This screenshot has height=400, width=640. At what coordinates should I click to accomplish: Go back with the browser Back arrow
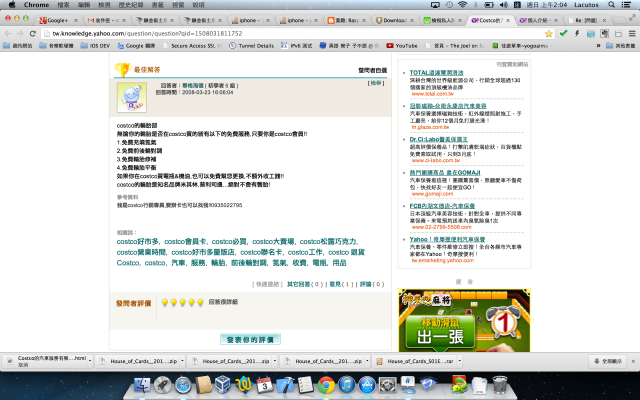click(x=8, y=33)
